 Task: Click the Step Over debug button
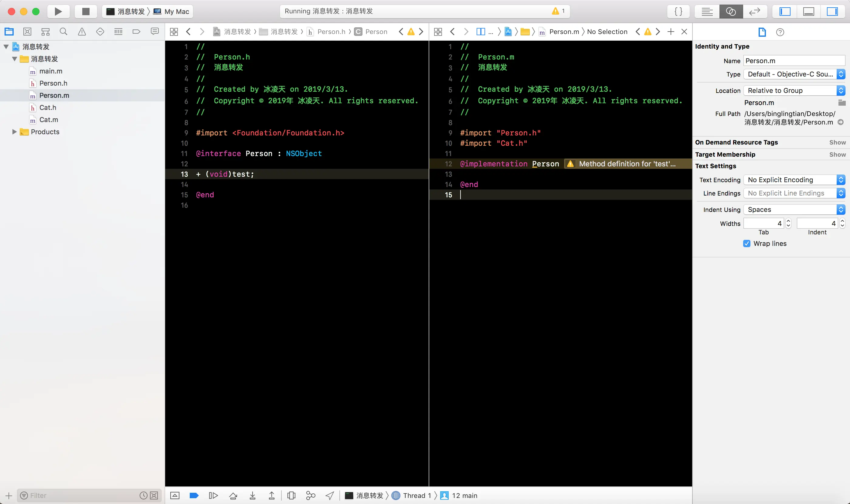233,495
